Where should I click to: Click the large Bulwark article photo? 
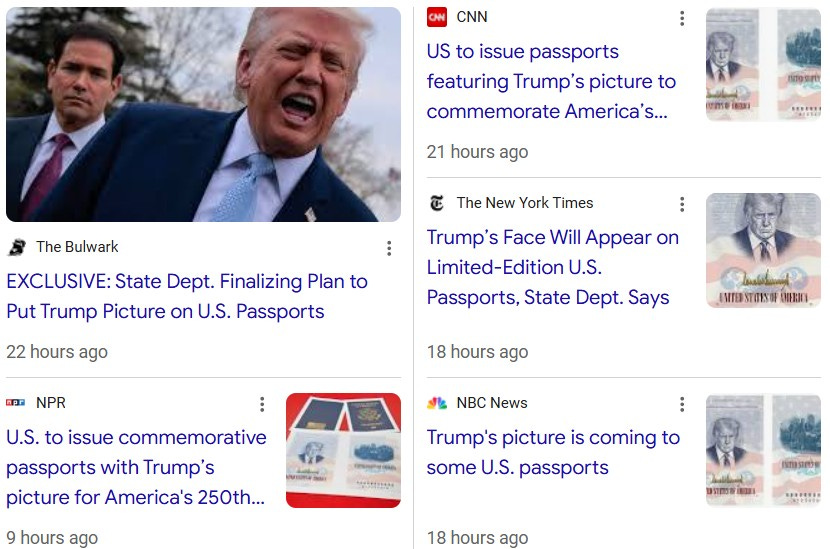click(x=203, y=114)
